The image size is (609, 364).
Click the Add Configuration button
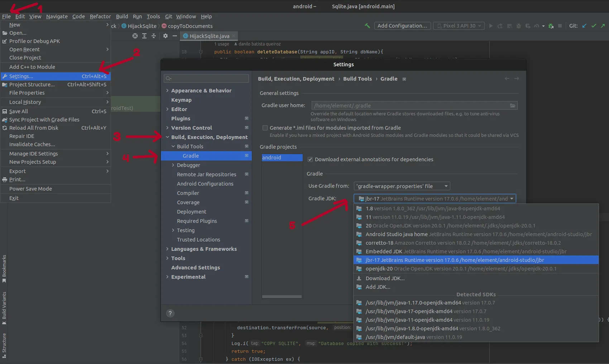click(402, 26)
